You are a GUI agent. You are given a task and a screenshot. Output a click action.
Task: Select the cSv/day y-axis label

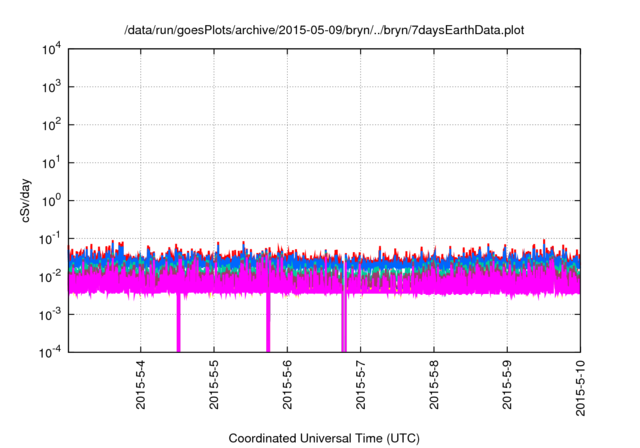click(26, 200)
